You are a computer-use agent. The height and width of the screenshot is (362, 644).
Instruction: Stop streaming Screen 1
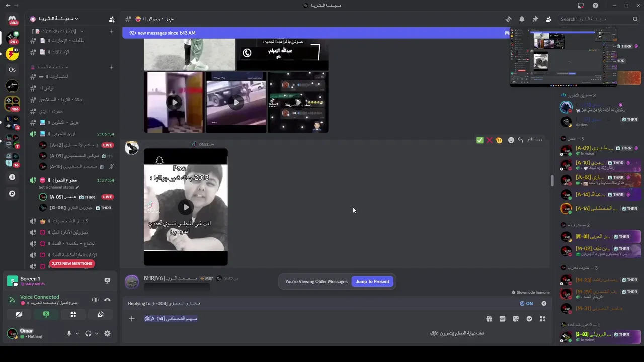point(107,280)
